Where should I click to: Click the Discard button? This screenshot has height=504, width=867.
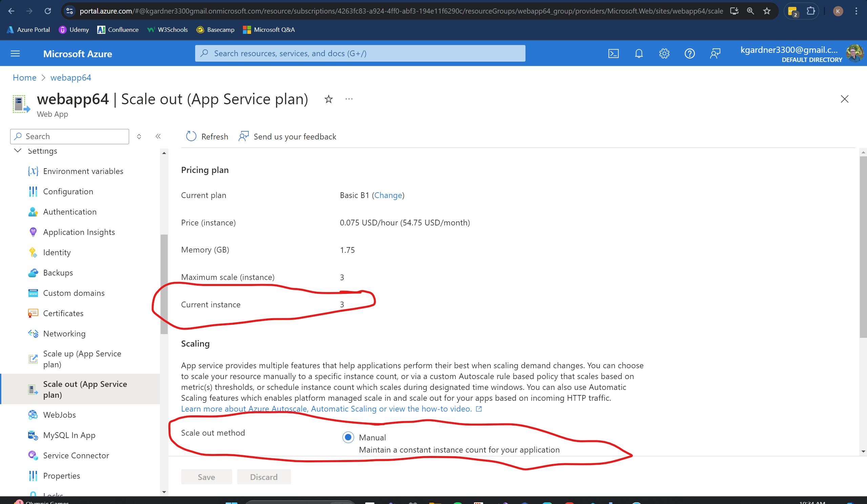264,477
